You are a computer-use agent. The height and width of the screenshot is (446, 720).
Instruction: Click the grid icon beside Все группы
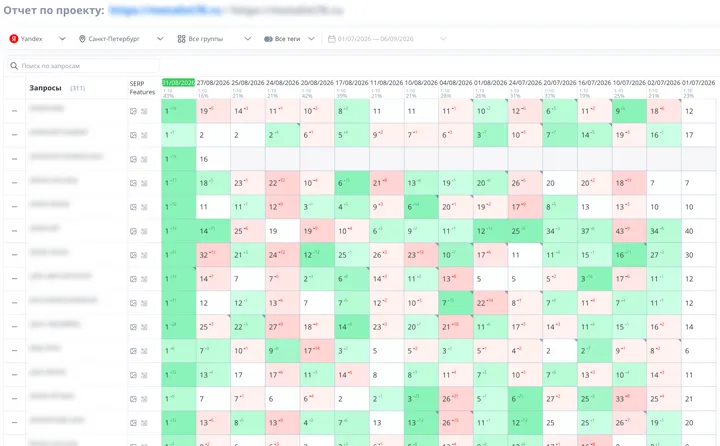point(181,39)
